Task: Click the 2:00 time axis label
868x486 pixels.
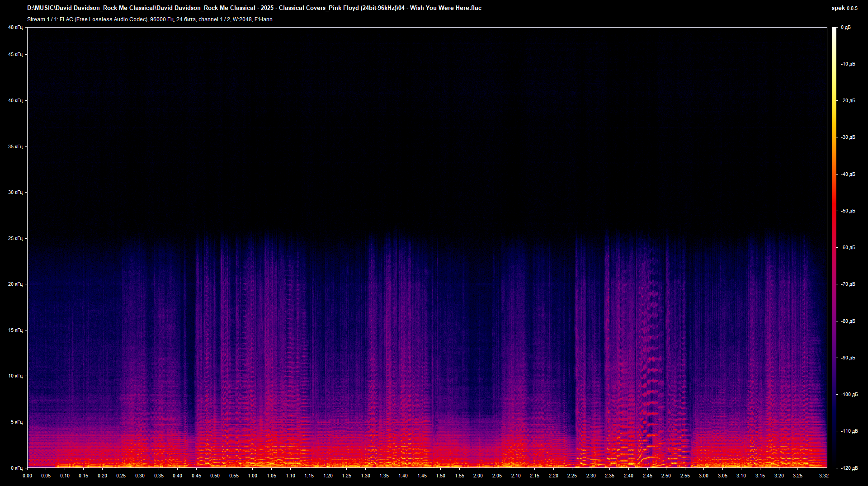Action: [x=478, y=476]
